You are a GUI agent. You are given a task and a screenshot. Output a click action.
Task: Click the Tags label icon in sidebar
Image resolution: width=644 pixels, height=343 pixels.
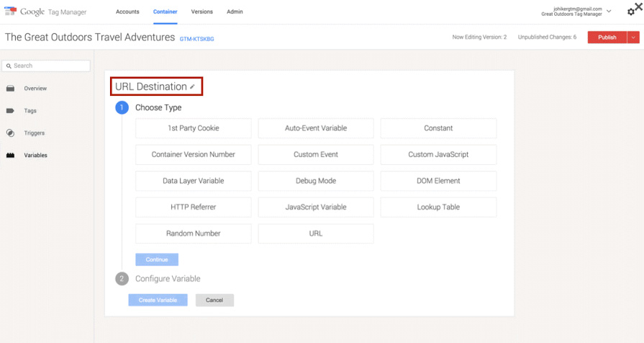10,111
